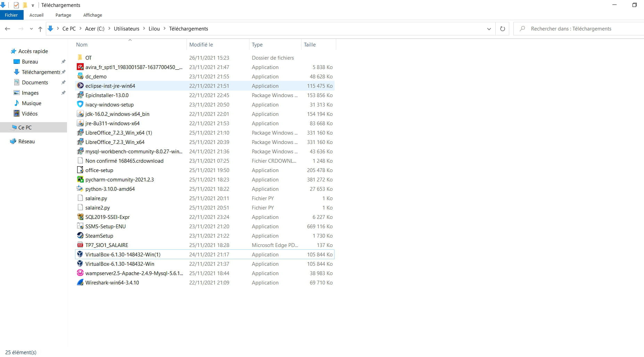Screen dimensions: 644x357
Task: Click the SSMS-Setup-ENU icon
Action: (80, 226)
